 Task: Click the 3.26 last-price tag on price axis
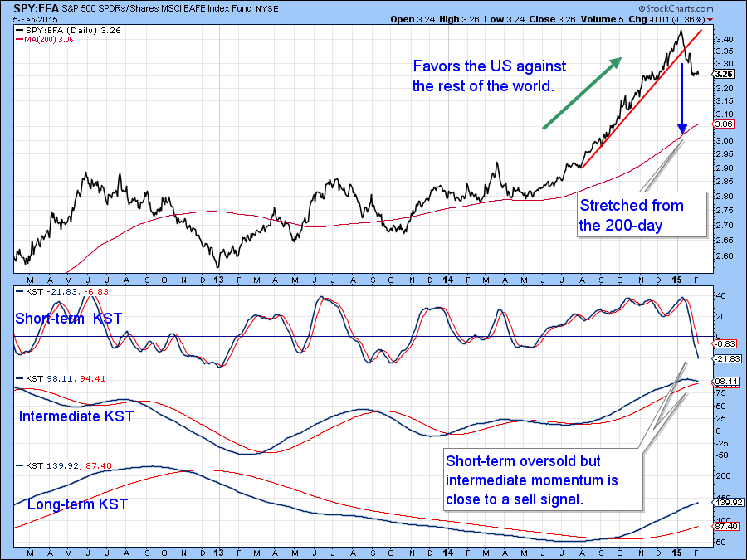point(724,74)
